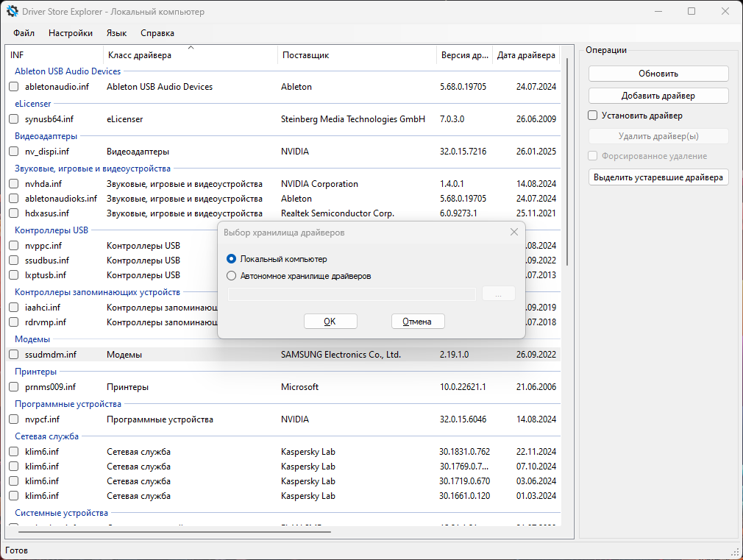This screenshot has height=560, width=743.
Task: Check the iaahci.inf checkbox
Action: coord(14,308)
